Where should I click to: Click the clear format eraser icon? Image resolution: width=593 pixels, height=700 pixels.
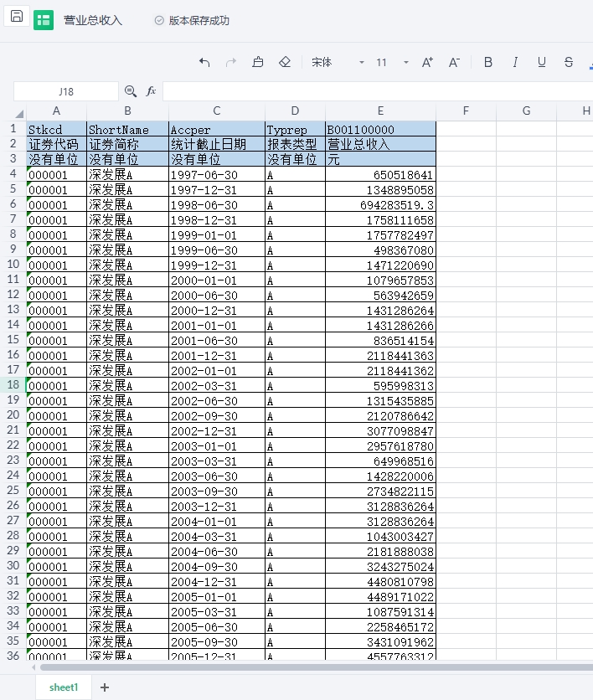285,62
